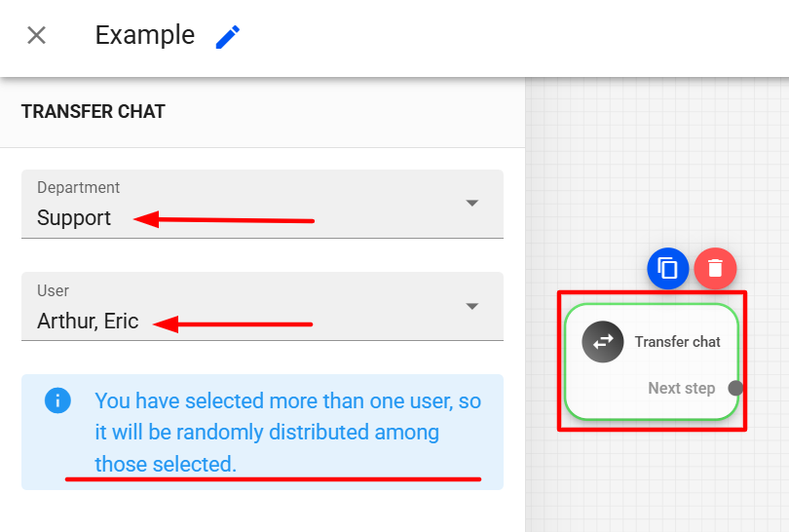Click the Next step connector dot
Screen dimensions: 789x532
[735, 388]
